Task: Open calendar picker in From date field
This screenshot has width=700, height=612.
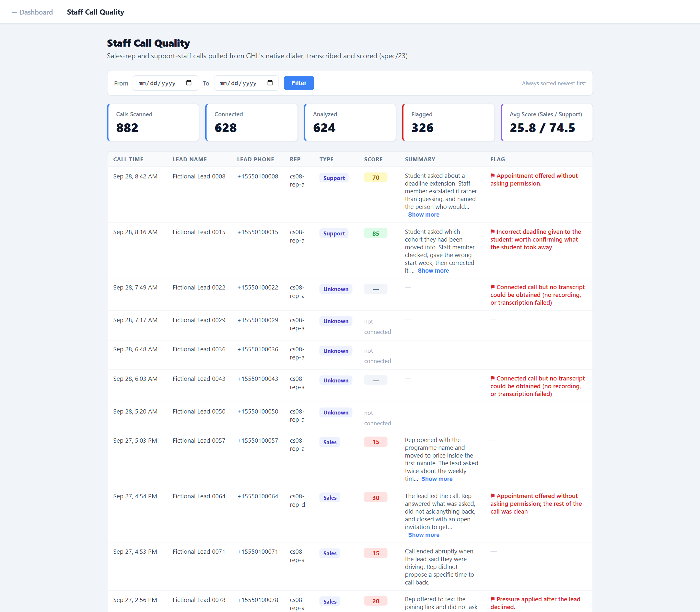Action: point(189,83)
